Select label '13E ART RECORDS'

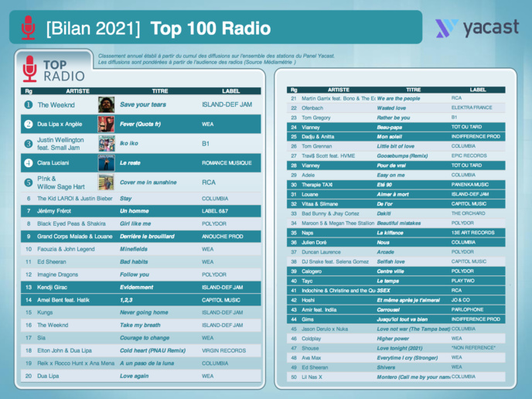[x=472, y=233]
